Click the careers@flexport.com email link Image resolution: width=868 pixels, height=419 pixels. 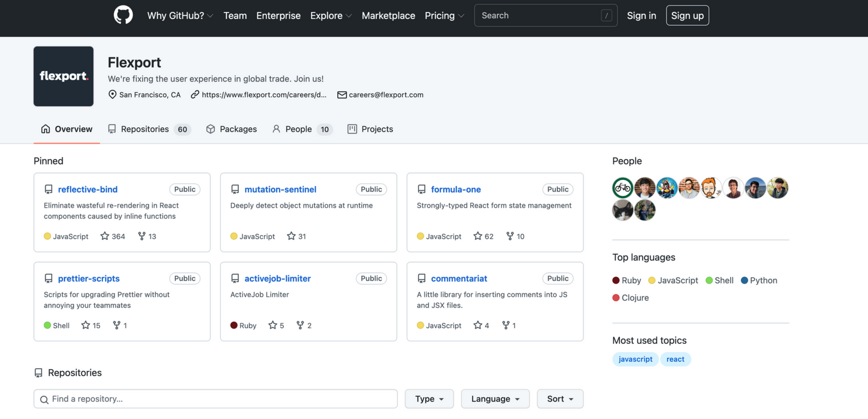pyautogui.click(x=386, y=95)
